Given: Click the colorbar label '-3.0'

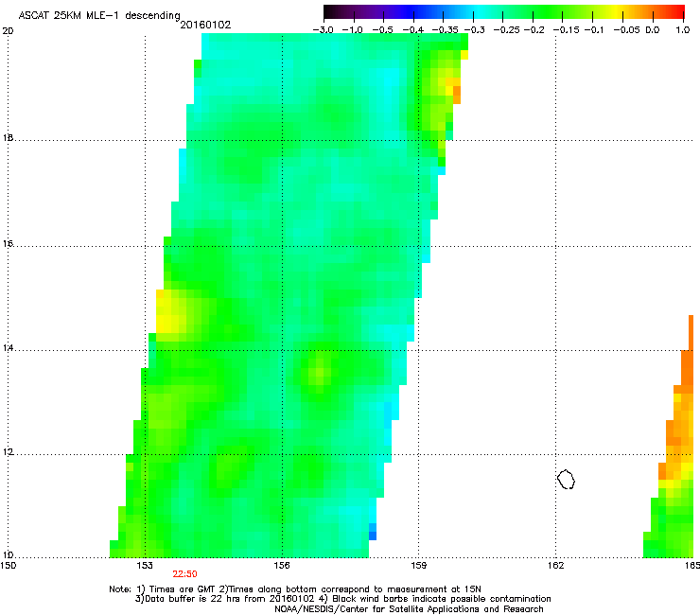Looking at the screenshot, I should tap(324, 30).
